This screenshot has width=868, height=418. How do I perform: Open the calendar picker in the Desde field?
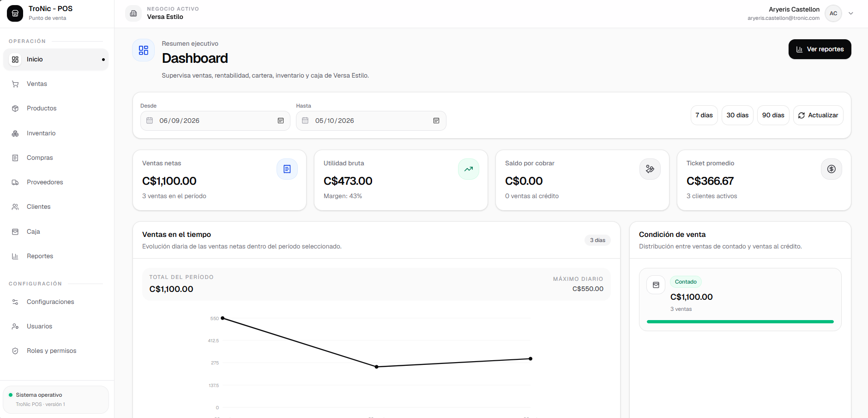point(281,121)
